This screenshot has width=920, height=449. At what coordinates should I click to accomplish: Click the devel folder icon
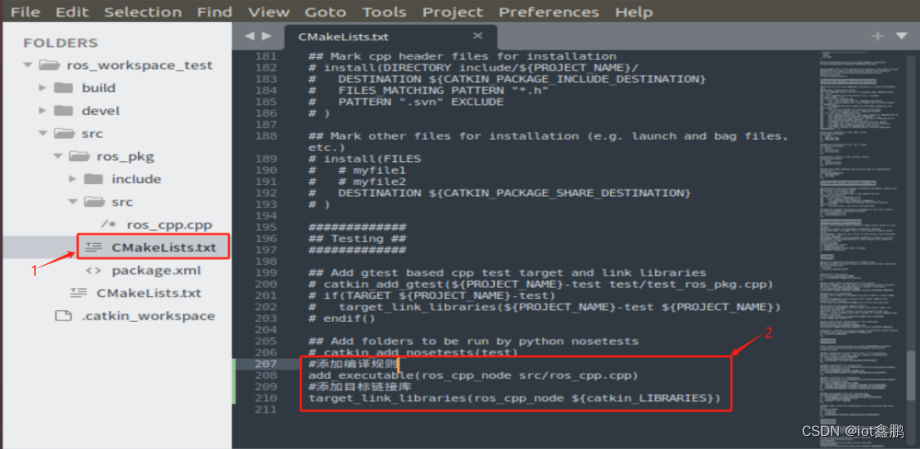pos(63,111)
